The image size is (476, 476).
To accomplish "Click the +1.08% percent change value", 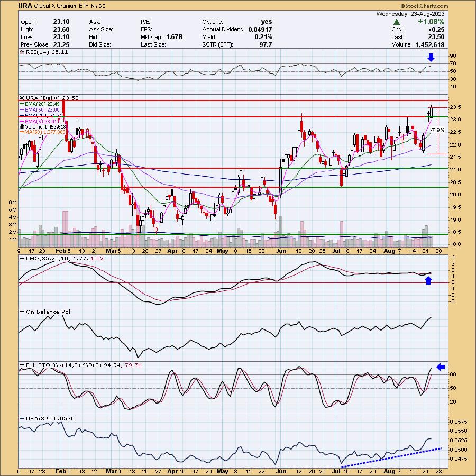I will (431, 22).
